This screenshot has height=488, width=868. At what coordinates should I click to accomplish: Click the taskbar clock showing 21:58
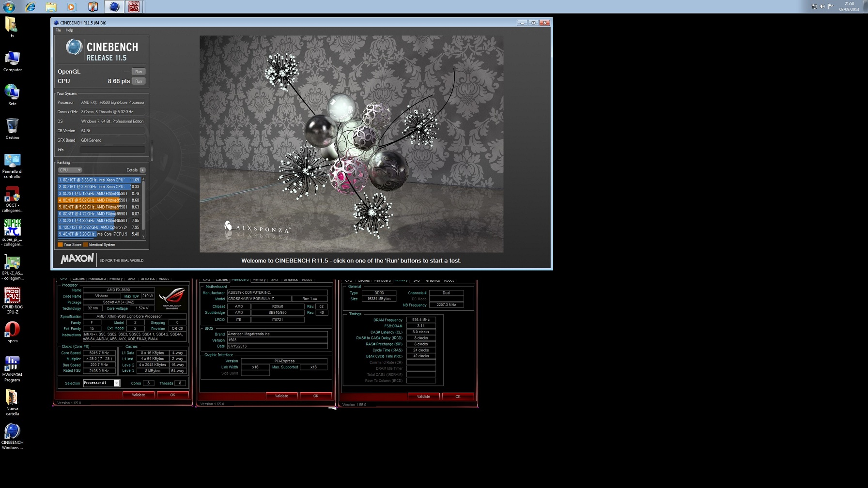(x=849, y=6)
